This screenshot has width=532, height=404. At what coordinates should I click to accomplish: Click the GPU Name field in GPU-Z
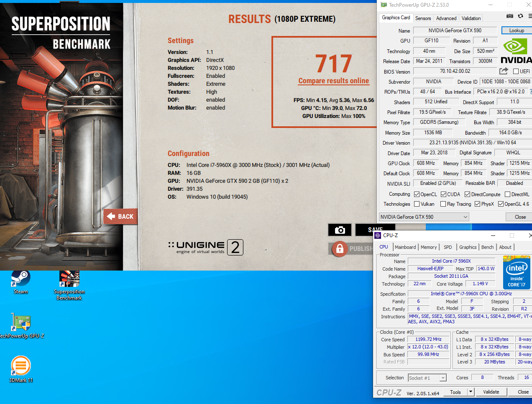(455, 31)
